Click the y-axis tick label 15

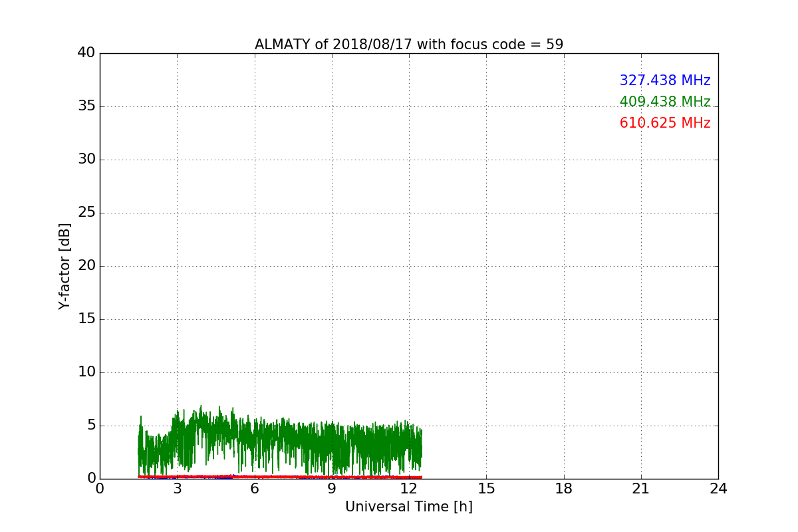[86, 319]
